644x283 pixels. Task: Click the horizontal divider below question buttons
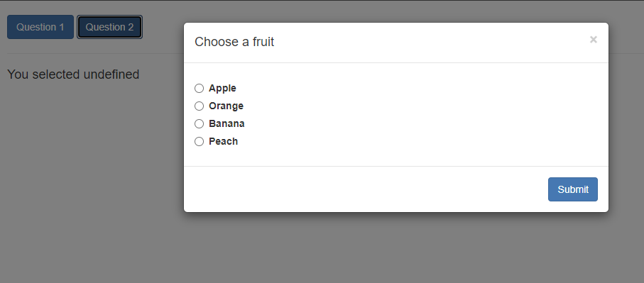95,53
